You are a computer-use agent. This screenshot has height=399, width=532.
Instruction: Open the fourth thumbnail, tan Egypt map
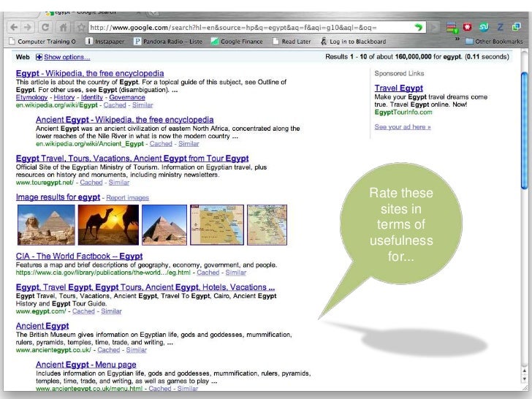coord(217,225)
